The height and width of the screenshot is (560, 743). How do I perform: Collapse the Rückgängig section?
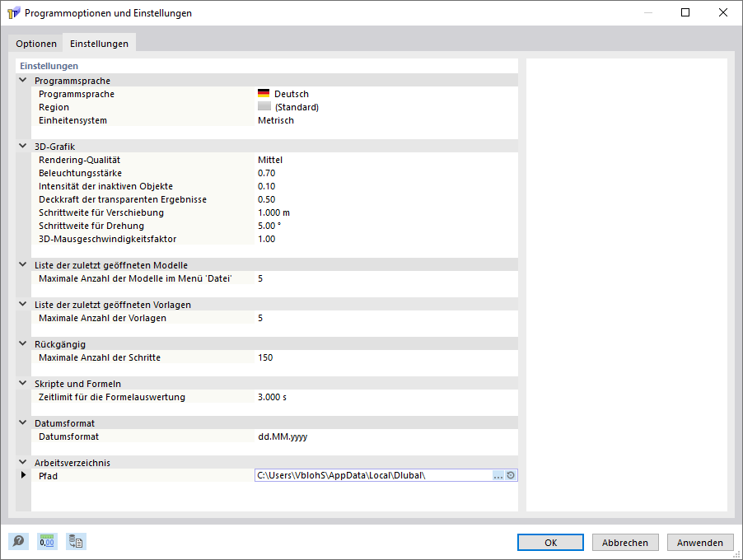coord(22,344)
